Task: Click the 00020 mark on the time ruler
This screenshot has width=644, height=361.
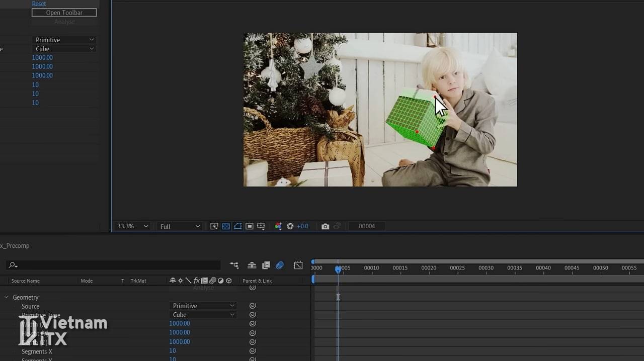Action: 429,268
